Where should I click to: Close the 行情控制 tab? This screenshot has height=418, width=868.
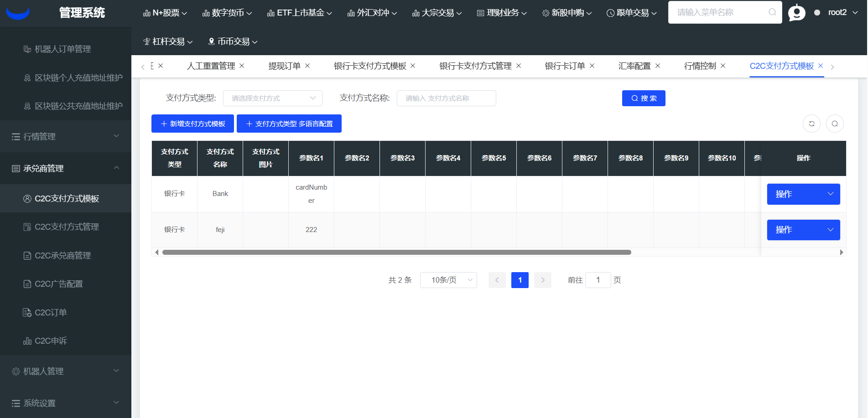pos(723,66)
